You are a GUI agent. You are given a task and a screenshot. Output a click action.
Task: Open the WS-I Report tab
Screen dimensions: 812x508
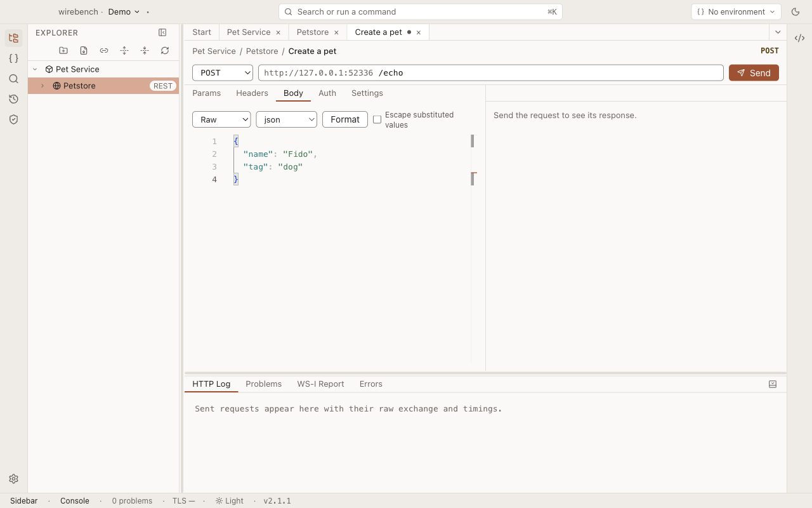click(320, 384)
